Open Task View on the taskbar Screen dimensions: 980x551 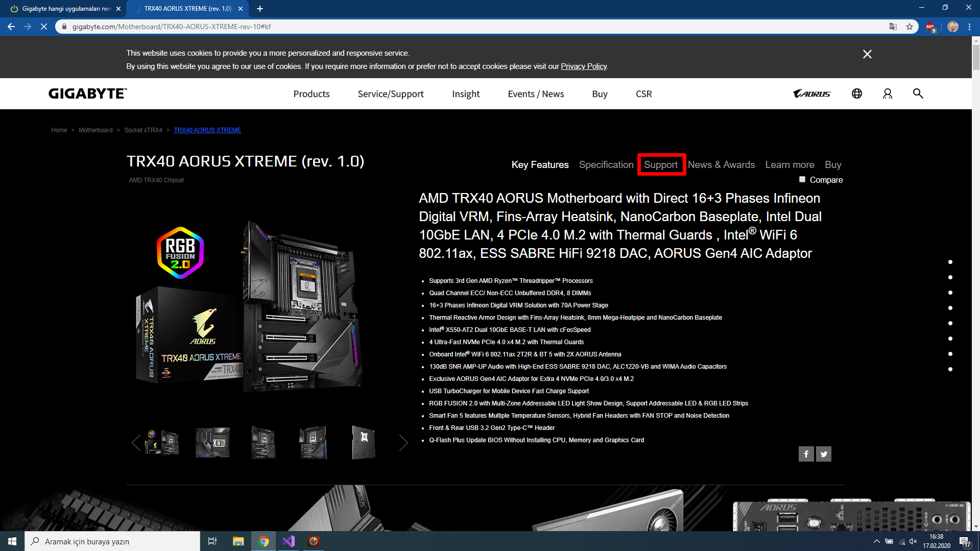click(212, 541)
